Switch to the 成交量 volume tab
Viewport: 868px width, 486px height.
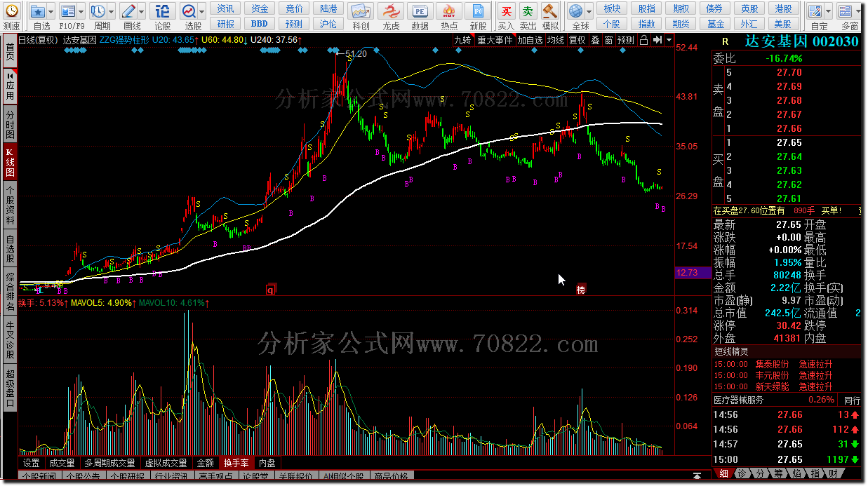click(62, 463)
